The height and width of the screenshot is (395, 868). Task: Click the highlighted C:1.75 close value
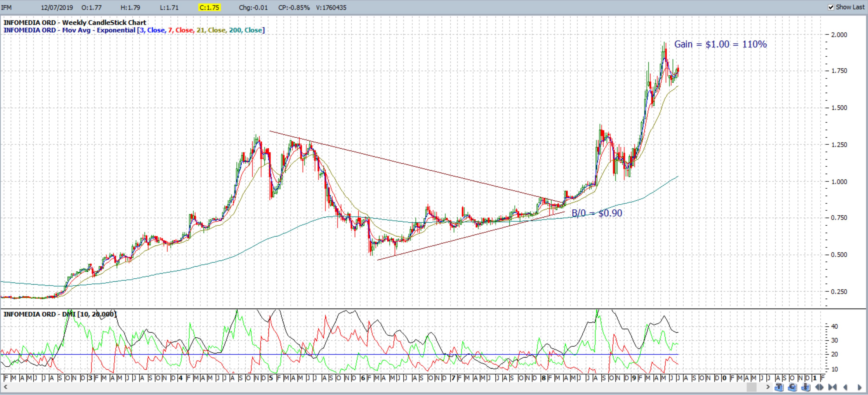[x=210, y=7]
